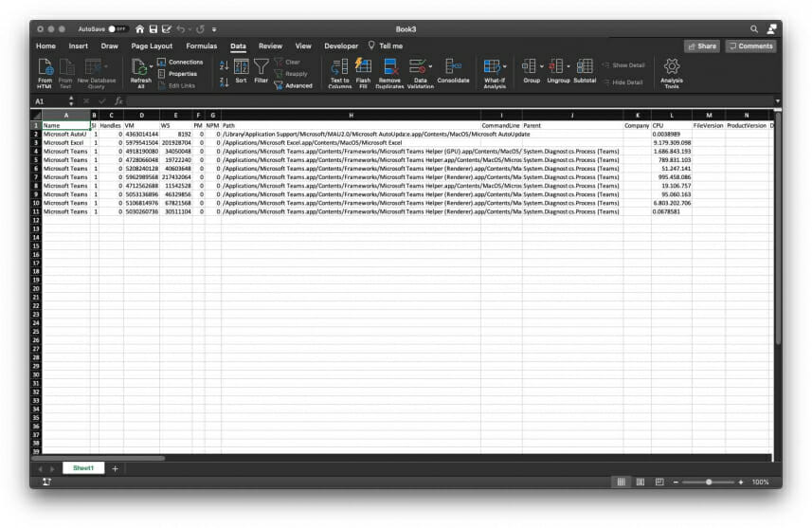812x528 pixels.
Task: Open the Undo history dropdown
Action: 189,29
